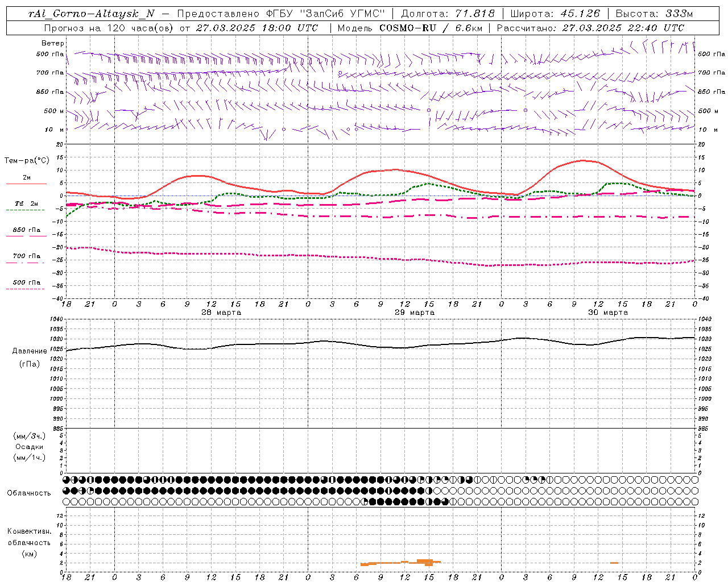Click the (гПа) unit label under Давление
Image resolution: width=728 pixels, height=582 pixels.
pos(30,364)
